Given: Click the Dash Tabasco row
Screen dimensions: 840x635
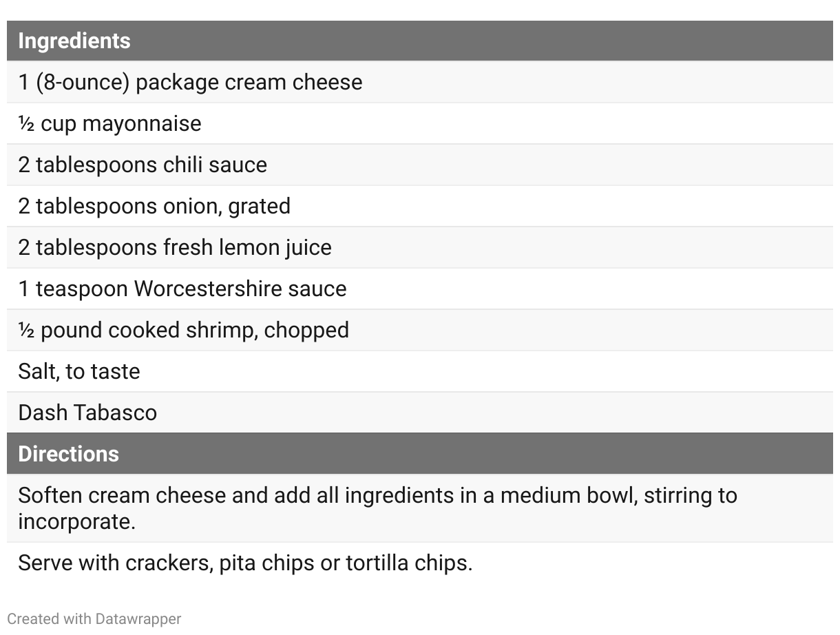Looking at the screenshot, I should pyautogui.click(x=87, y=413).
